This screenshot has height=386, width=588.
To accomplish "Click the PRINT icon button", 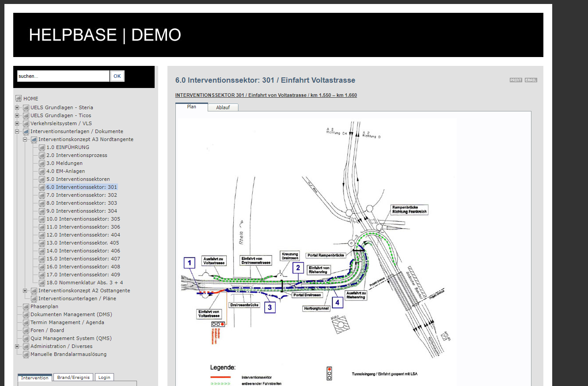I will [x=516, y=80].
